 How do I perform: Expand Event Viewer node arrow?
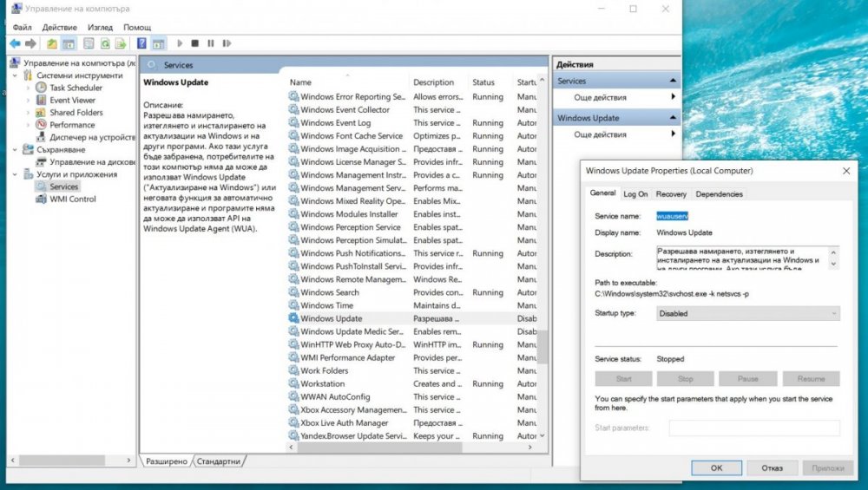(x=29, y=100)
